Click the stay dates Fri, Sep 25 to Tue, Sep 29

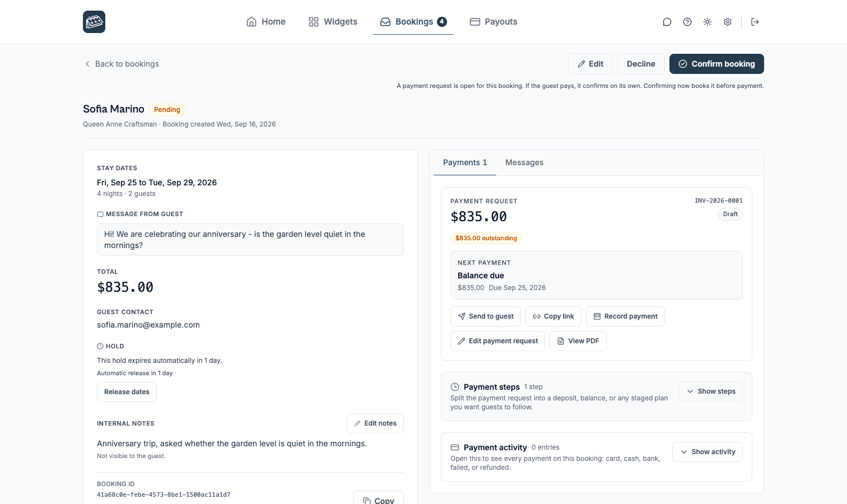[157, 183]
